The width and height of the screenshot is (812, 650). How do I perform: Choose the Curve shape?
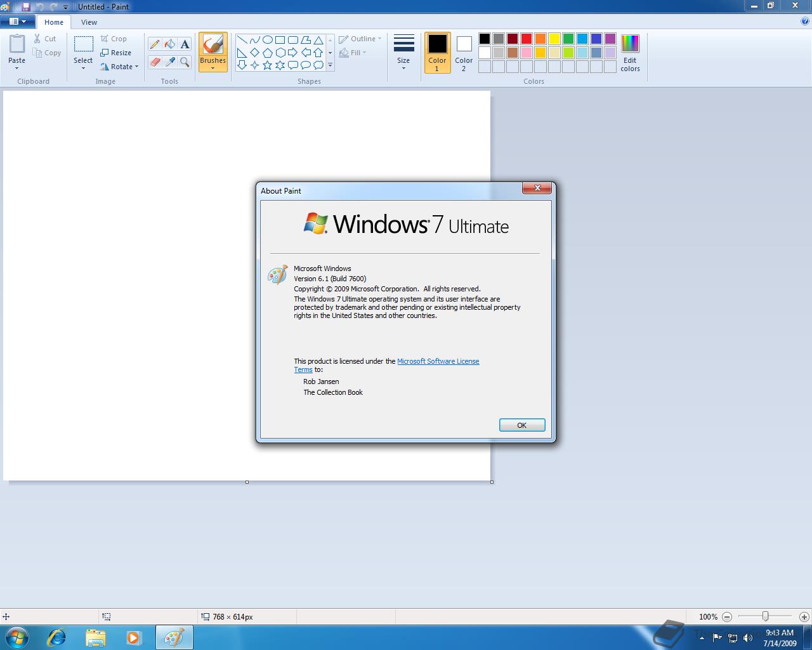coord(254,40)
